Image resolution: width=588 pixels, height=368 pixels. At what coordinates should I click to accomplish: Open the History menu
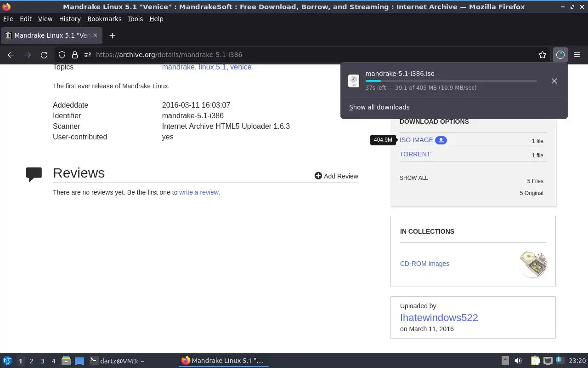[x=70, y=19]
